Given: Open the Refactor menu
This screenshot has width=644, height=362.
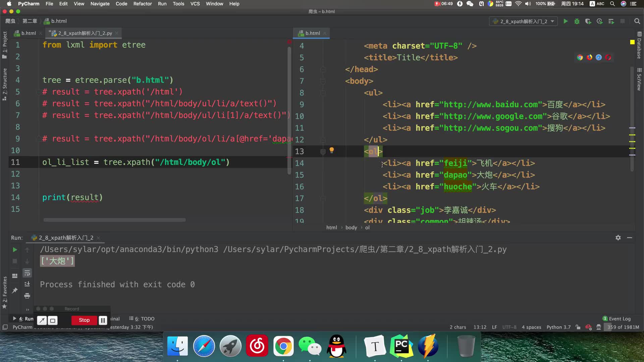Looking at the screenshot, I should tap(143, 4).
